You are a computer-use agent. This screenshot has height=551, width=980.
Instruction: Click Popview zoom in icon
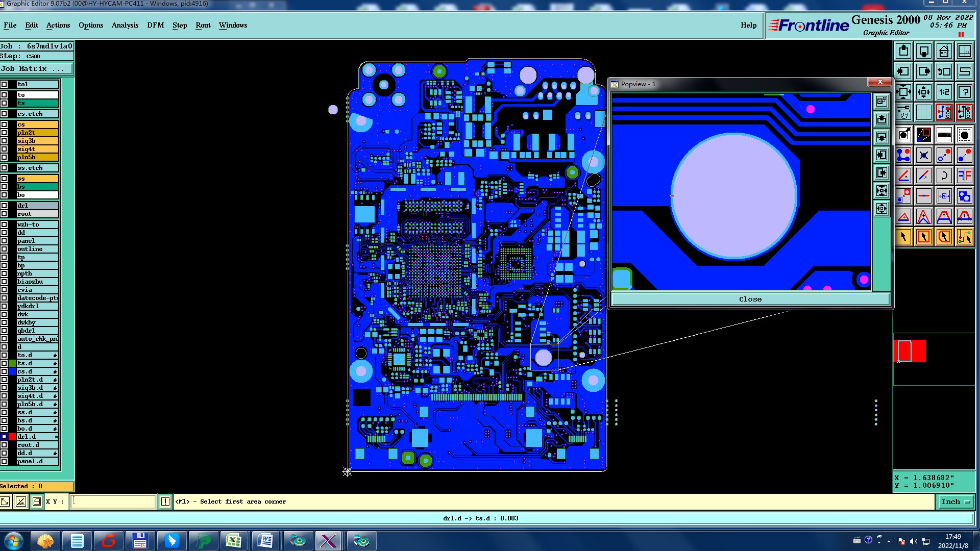881,190
